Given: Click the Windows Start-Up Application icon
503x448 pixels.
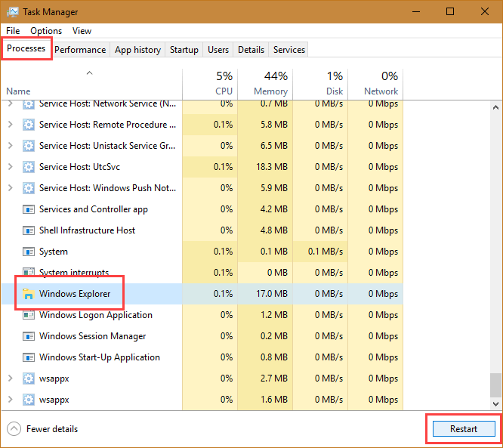Looking at the screenshot, I should click(29, 357).
